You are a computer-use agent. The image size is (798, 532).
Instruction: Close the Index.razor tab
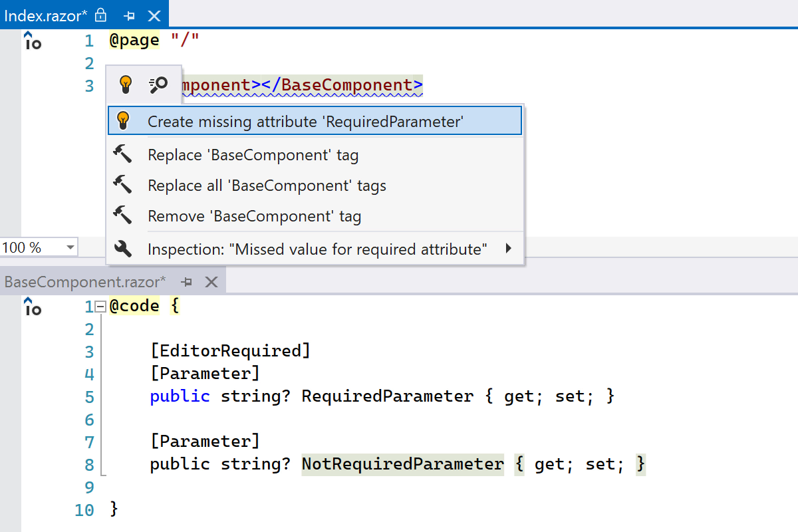click(x=154, y=15)
